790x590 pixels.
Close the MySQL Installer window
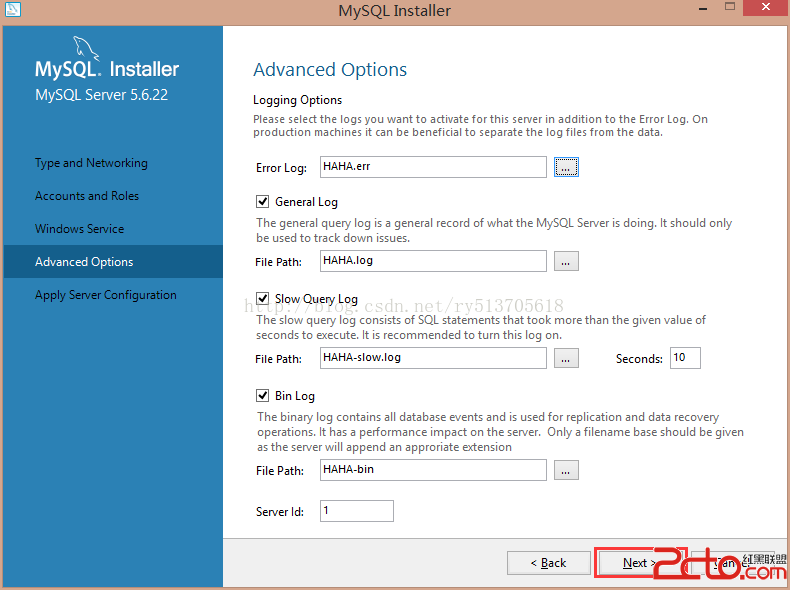[766, 7]
